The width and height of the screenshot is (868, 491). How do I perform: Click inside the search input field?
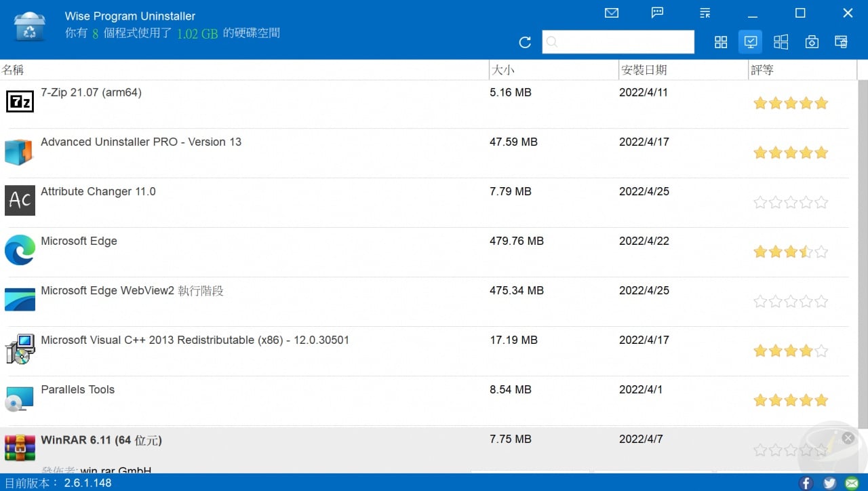click(617, 41)
